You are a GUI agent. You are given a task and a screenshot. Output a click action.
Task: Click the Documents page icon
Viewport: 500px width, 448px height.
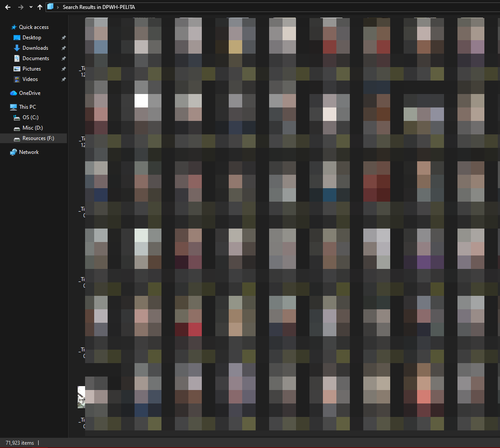[x=17, y=58]
